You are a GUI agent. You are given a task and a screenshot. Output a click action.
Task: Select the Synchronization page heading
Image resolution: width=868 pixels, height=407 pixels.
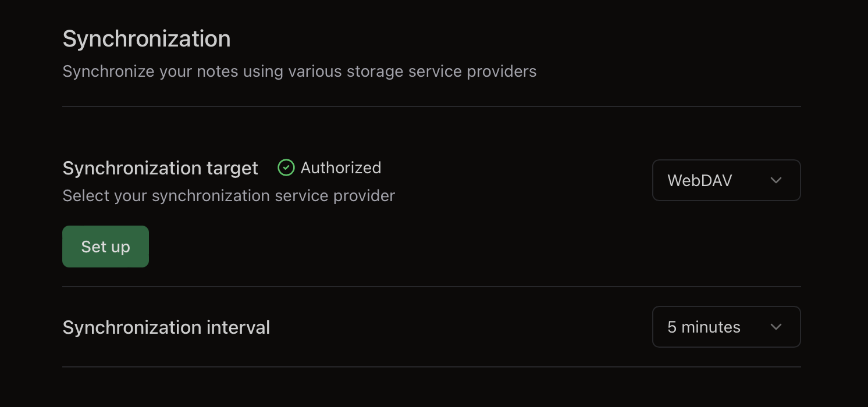[147, 39]
